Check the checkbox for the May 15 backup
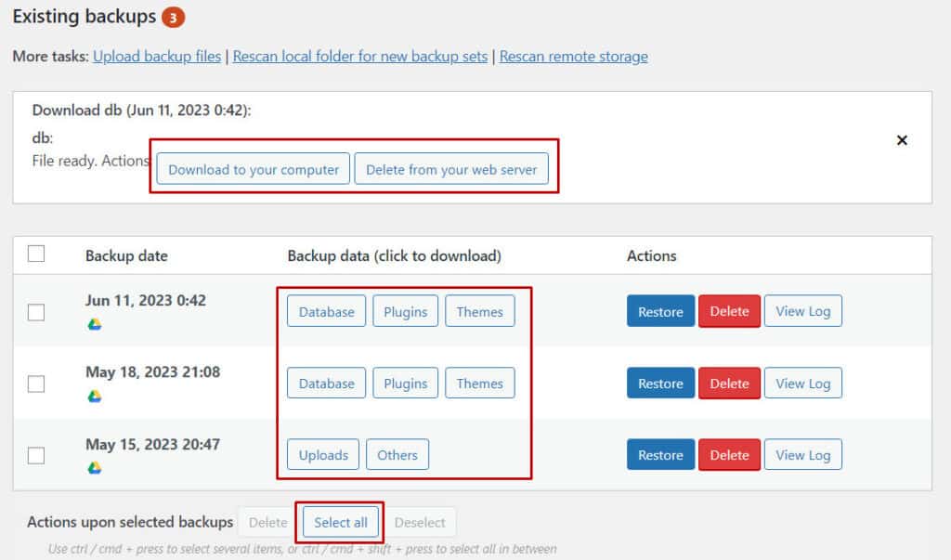The image size is (951, 560). click(35, 455)
